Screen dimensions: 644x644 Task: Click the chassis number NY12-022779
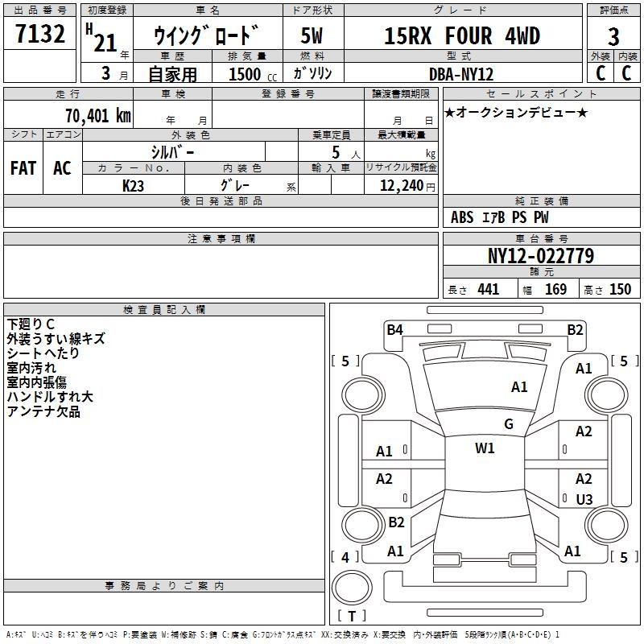tap(541, 257)
